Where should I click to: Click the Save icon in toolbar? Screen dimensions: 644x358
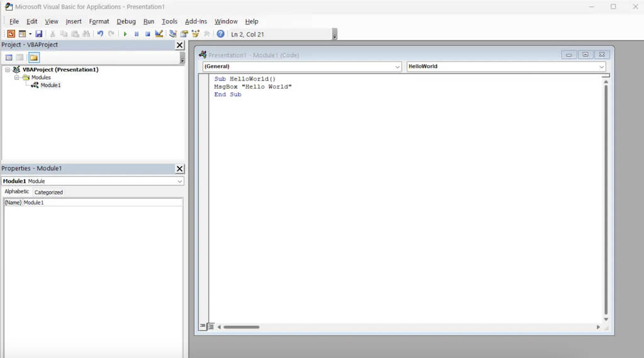[39, 34]
